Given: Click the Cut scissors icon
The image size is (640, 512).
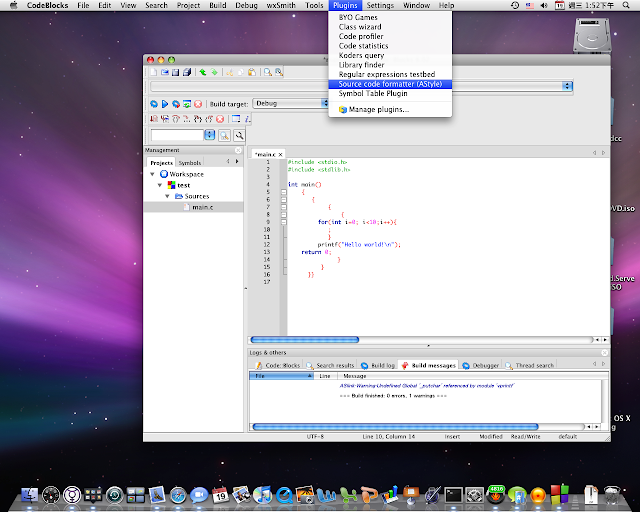Looking at the screenshot, I should point(230,72).
